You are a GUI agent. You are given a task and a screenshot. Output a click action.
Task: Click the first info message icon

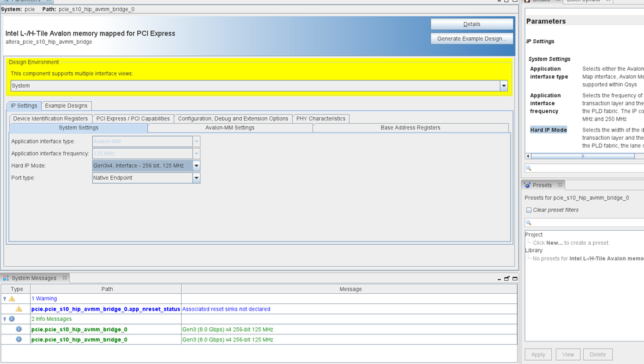click(19, 329)
